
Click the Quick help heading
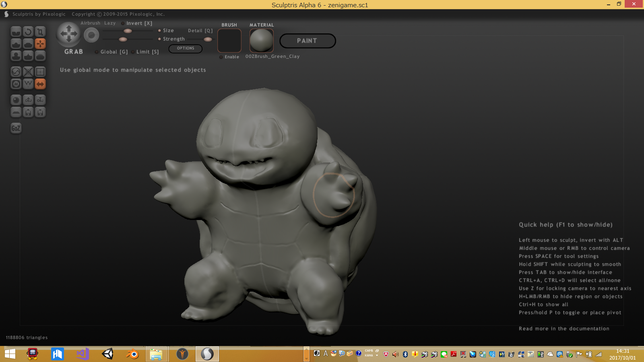[x=566, y=225]
